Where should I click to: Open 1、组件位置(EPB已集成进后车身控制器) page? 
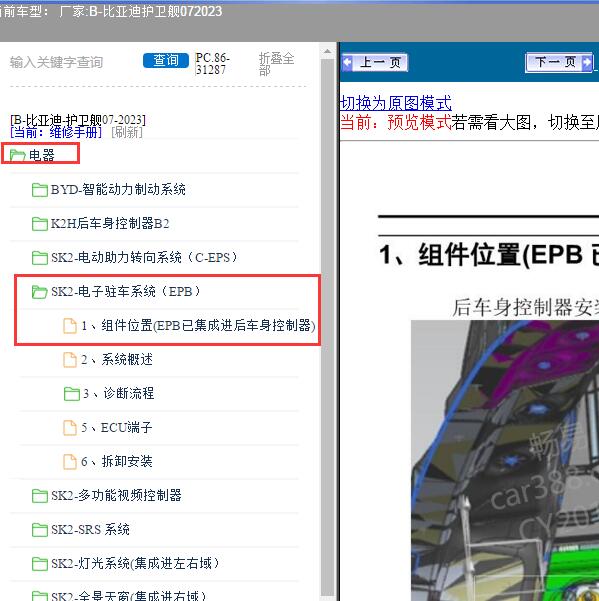pyautogui.click(x=198, y=325)
